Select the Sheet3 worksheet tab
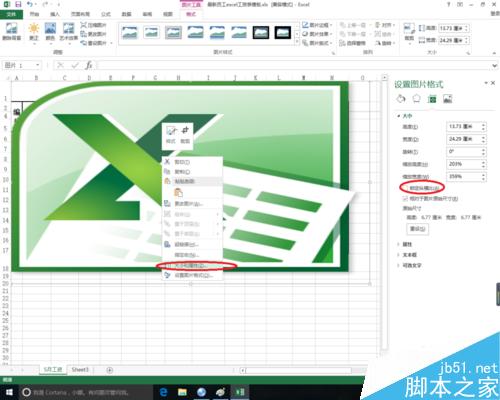Viewport: 500px width, 400px height. pos(80,370)
